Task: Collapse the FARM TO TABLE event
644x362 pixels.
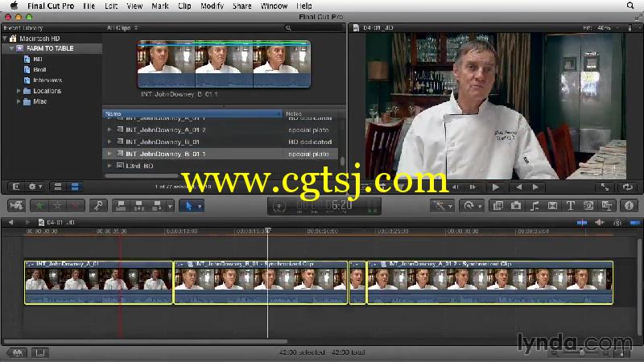Action: [x=11, y=48]
